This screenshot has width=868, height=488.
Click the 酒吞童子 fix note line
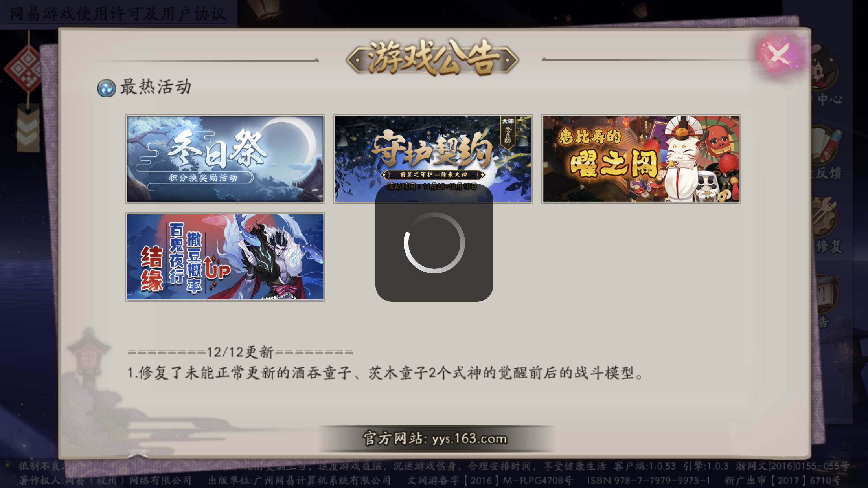pyautogui.click(x=385, y=372)
